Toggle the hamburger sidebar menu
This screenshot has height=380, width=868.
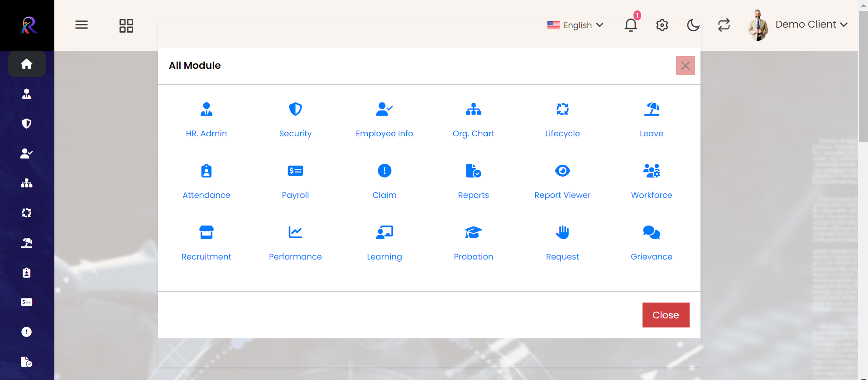click(82, 25)
